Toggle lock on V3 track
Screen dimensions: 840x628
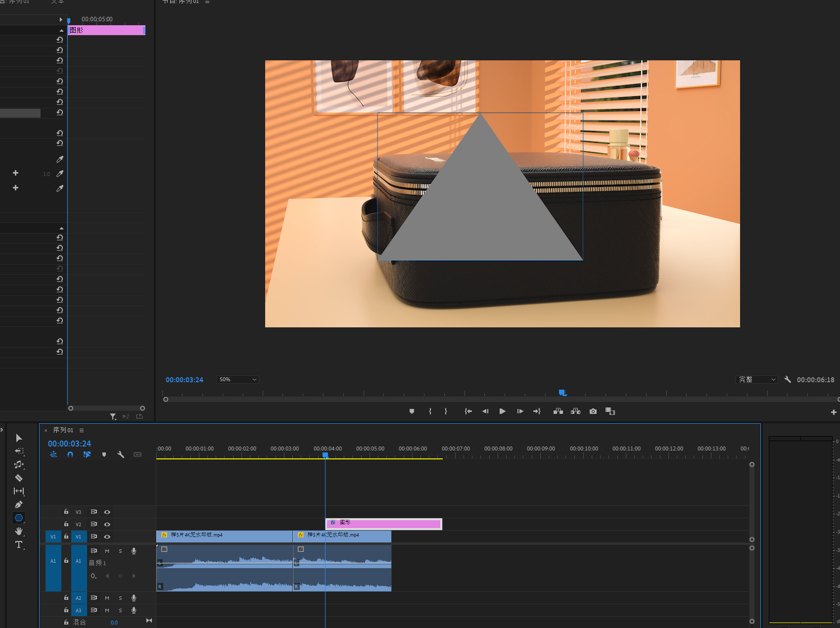(66, 512)
